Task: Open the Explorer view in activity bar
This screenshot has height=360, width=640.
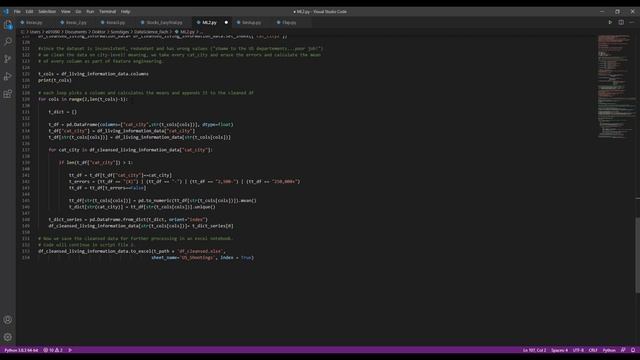Action: [8, 25]
